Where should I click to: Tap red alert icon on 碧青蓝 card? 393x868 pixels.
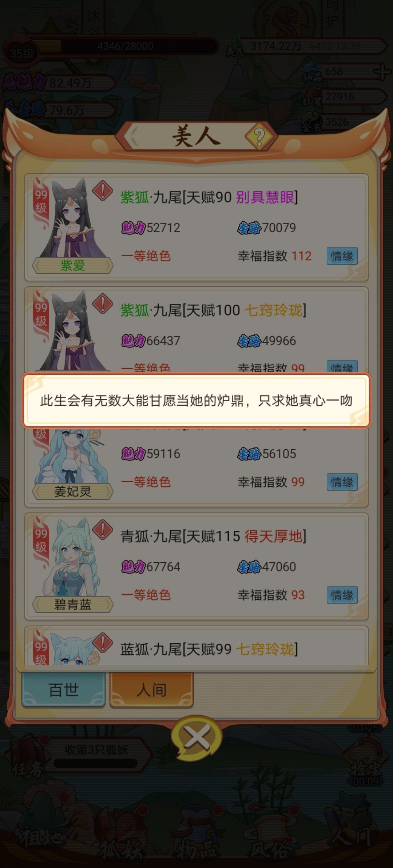pos(103,530)
